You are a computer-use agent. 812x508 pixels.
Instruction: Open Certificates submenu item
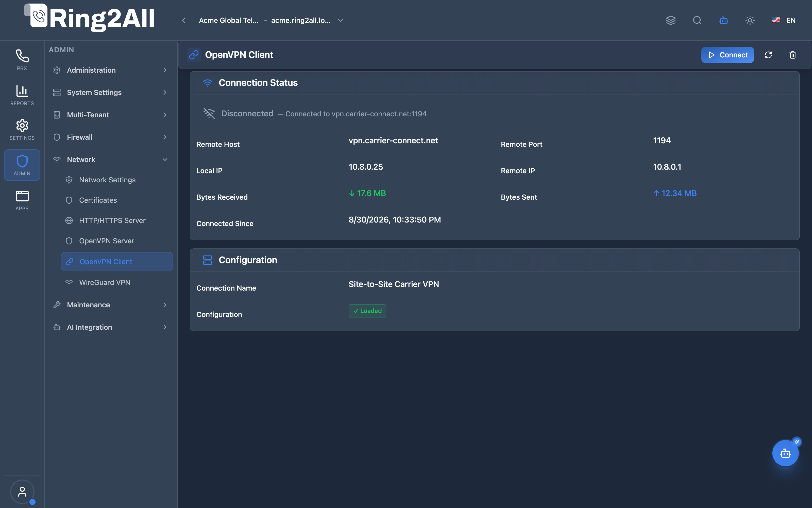(117, 200)
